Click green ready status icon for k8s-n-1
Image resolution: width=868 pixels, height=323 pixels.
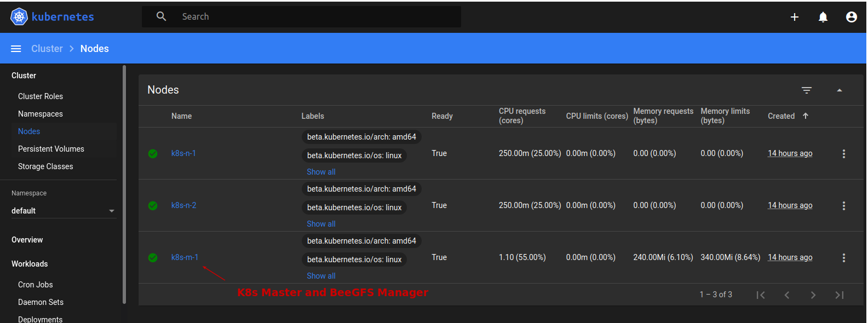[153, 154]
